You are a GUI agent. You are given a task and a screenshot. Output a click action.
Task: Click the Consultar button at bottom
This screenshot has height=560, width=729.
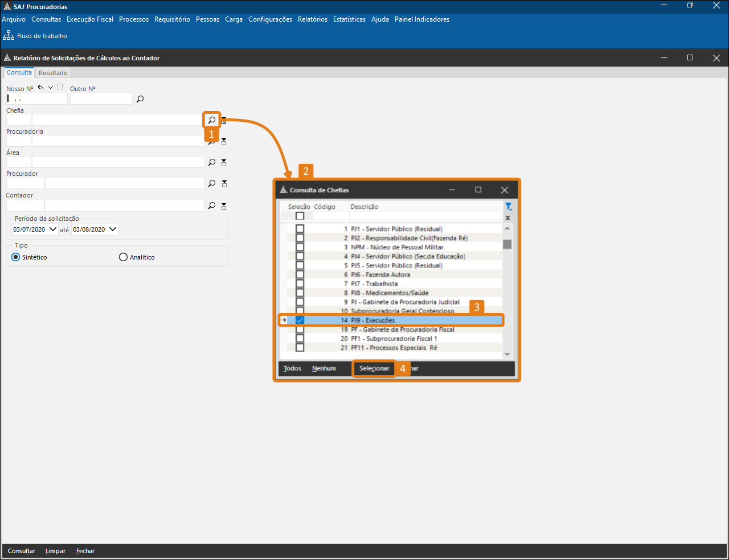(x=22, y=551)
